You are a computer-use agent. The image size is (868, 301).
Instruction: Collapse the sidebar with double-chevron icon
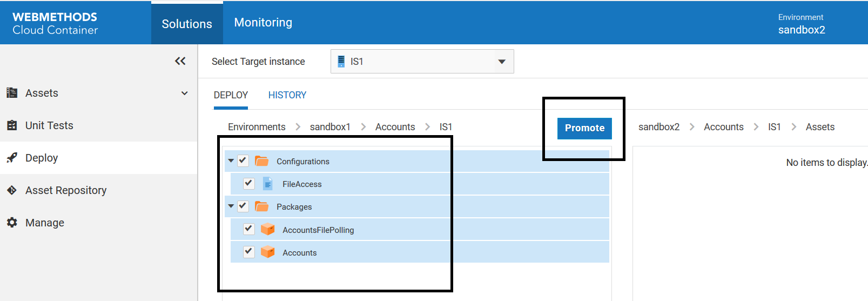pyautogui.click(x=180, y=61)
